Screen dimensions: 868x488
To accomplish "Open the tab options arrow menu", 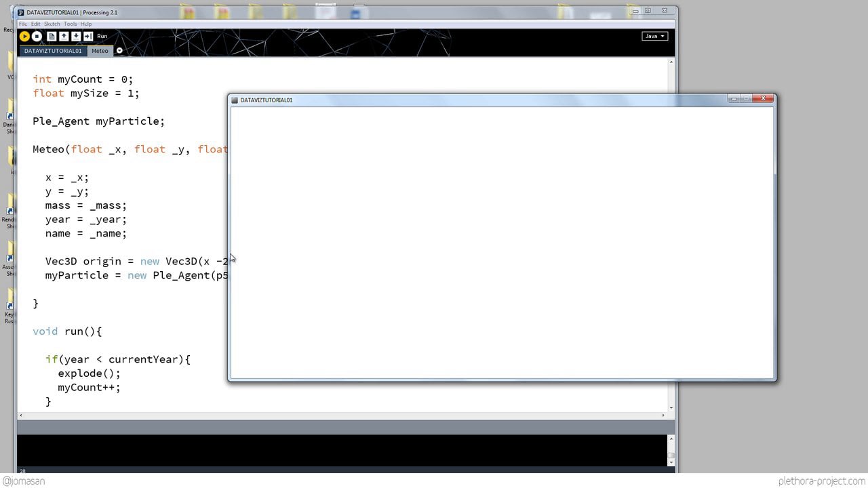I will coord(119,51).
